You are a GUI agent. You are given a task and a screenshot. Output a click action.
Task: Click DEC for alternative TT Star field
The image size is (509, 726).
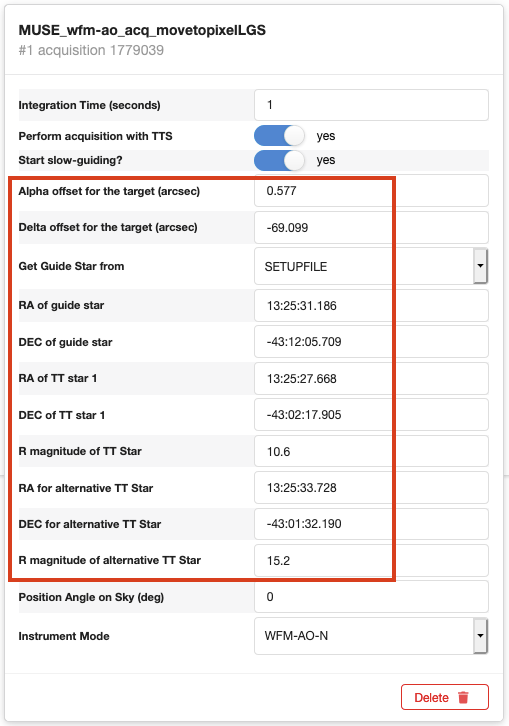371,524
